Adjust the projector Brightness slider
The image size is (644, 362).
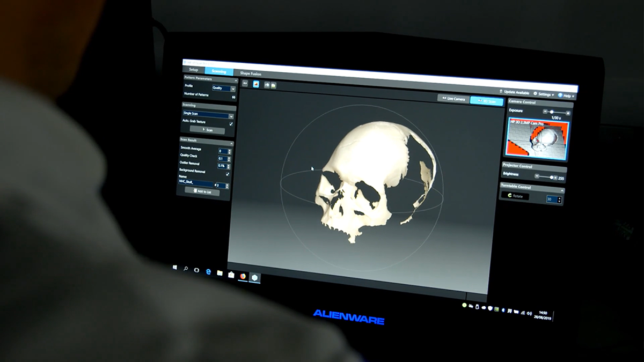point(547,176)
